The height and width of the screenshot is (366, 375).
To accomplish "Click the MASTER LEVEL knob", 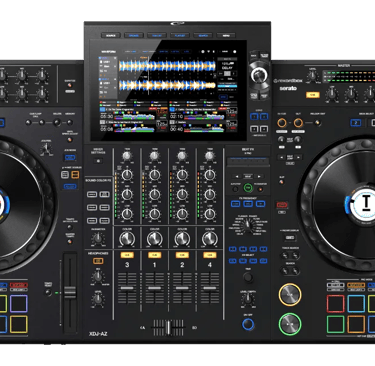I will (x=312, y=76).
